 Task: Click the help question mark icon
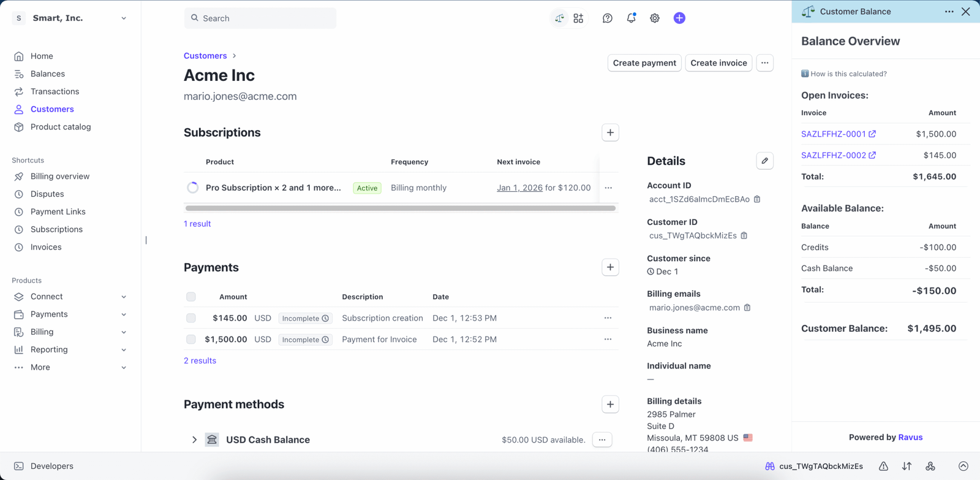[607, 18]
